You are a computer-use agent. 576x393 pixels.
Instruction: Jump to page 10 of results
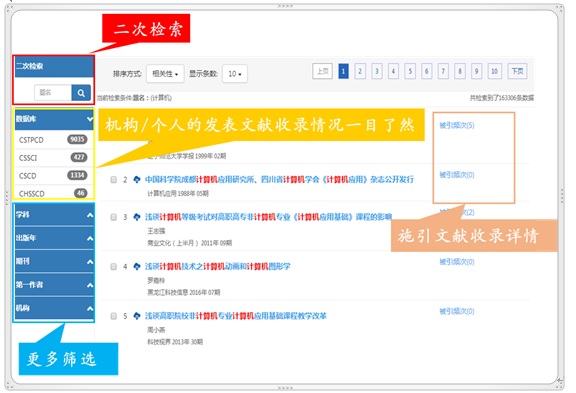point(494,71)
